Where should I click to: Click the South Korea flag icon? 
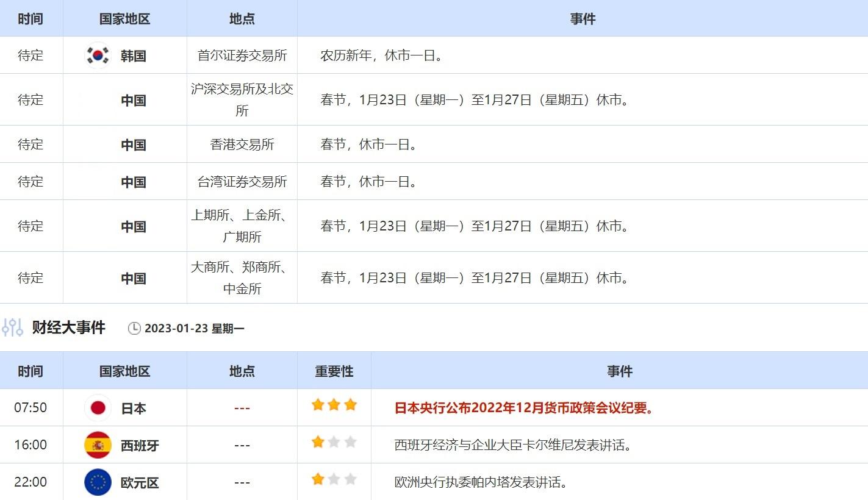(x=98, y=55)
